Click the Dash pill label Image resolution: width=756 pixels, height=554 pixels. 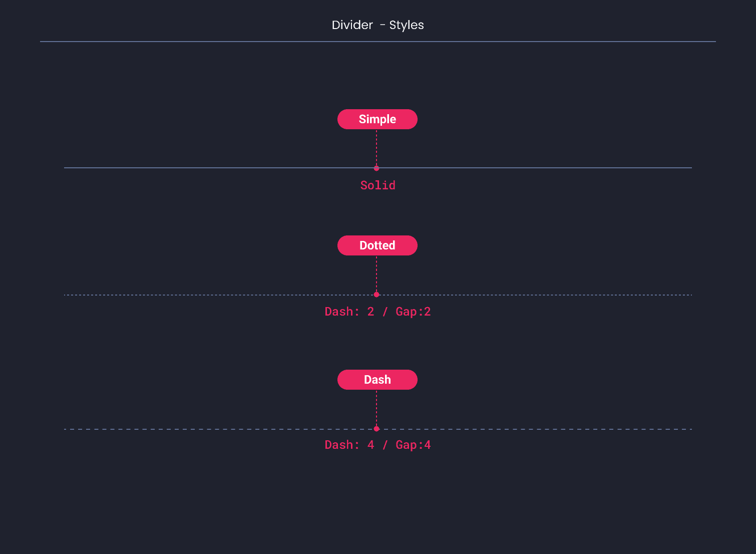pyautogui.click(x=377, y=380)
